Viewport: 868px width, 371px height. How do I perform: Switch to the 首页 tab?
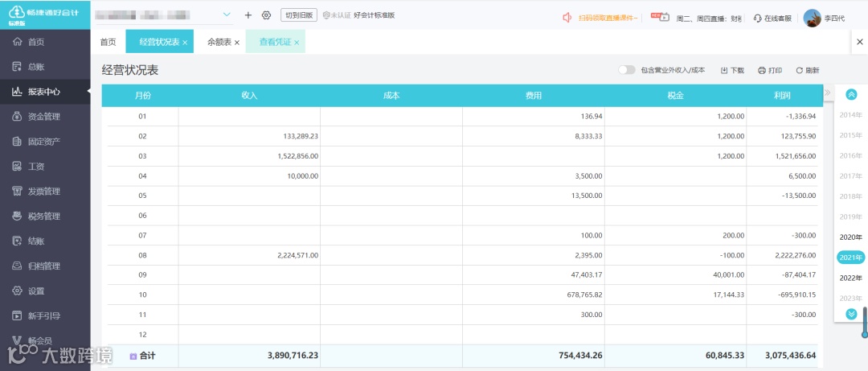[108, 42]
